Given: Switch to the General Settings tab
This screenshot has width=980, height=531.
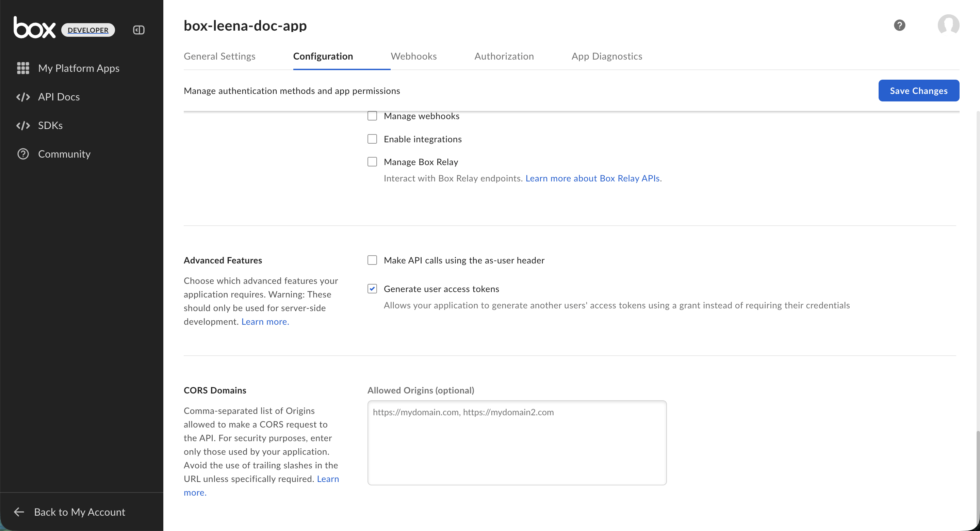Looking at the screenshot, I should 219,56.
